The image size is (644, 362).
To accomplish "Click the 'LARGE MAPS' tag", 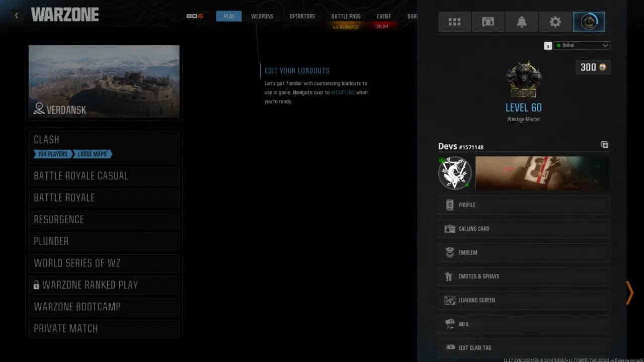I will 92,154.
